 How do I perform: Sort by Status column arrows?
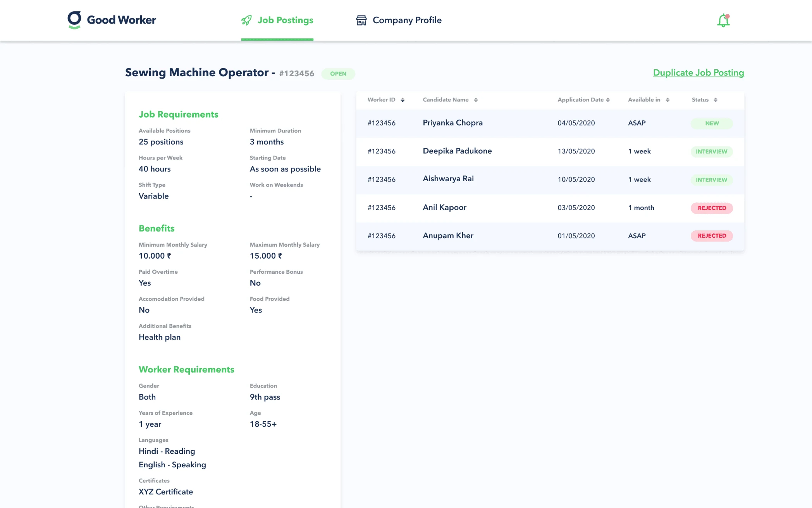[x=716, y=100]
